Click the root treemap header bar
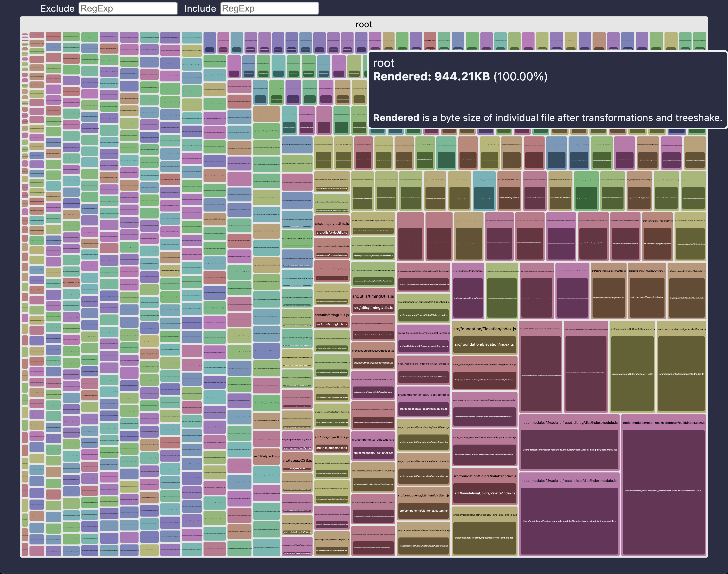Image resolution: width=728 pixels, height=574 pixels. [364, 24]
